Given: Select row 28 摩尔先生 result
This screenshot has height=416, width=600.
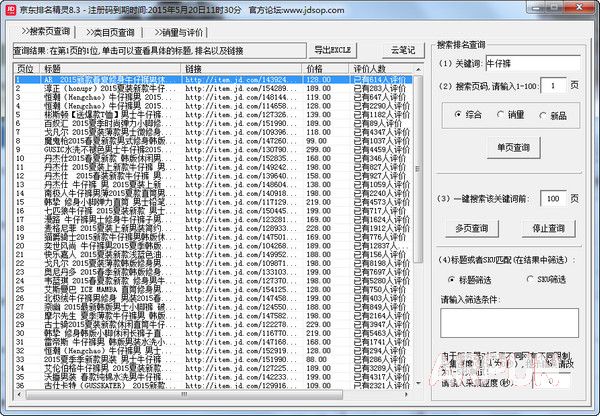Looking at the screenshot, I should [x=214, y=316].
